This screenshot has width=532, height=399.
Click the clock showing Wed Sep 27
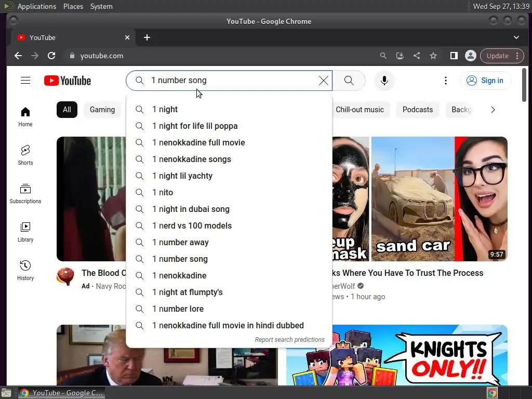pos(501,6)
